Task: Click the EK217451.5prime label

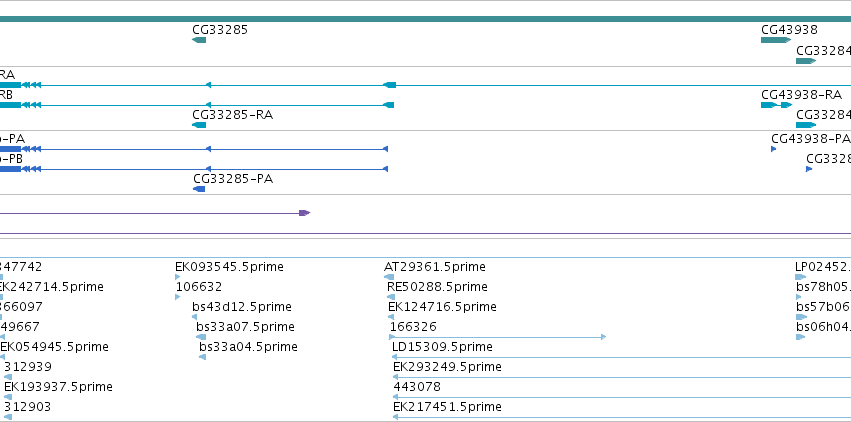Action: point(447,406)
